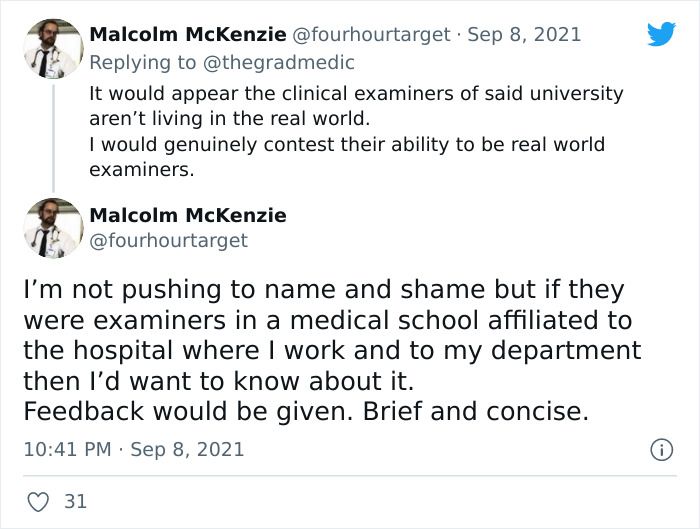The image size is (700, 529).
Task: Click the 31 likes count
Action: click(x=75, y=501)
